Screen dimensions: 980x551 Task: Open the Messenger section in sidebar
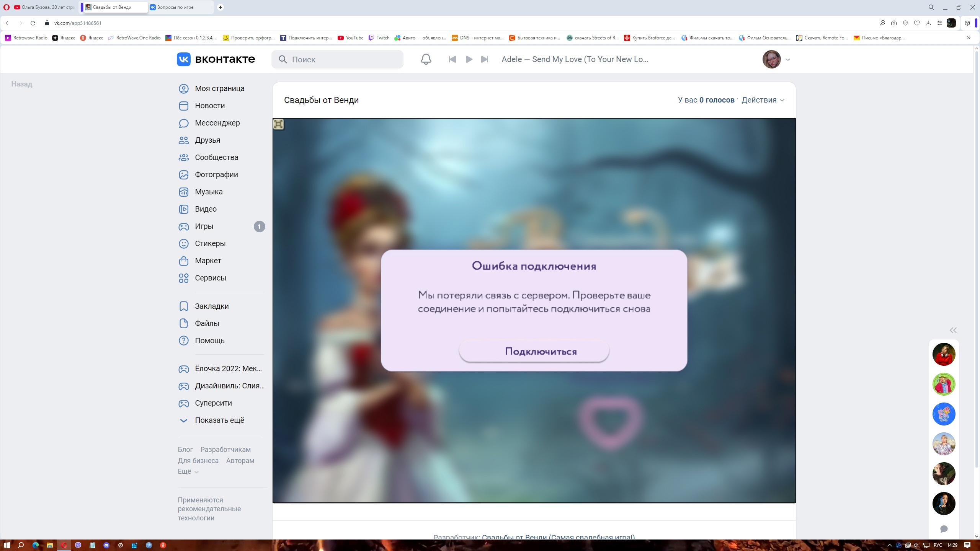point(217,123)
